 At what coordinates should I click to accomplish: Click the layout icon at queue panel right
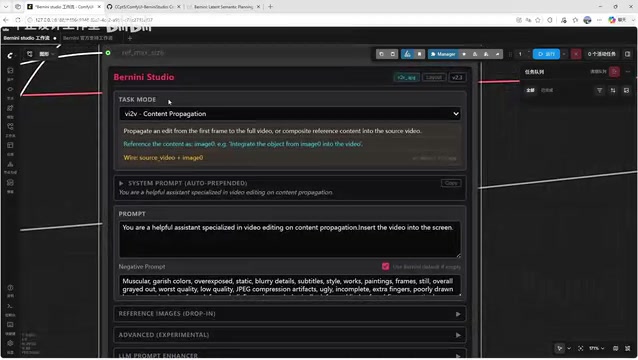click(626, 90)
